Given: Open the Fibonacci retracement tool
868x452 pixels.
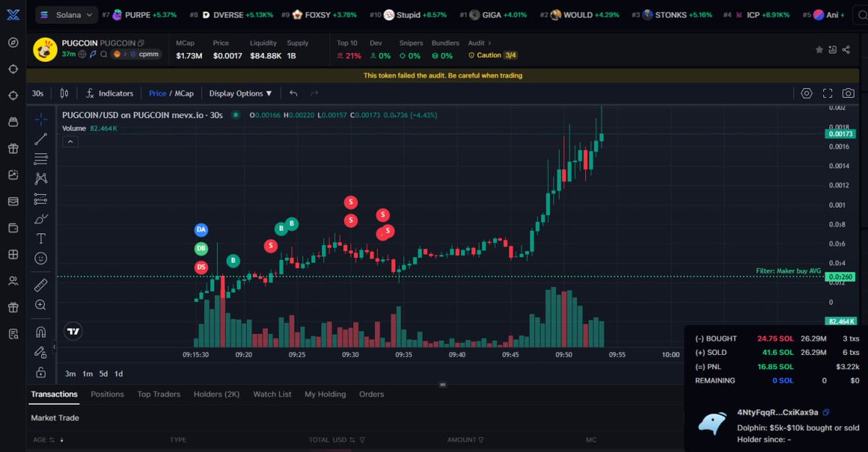Looking at the screenshot, I should pos(41,159).
